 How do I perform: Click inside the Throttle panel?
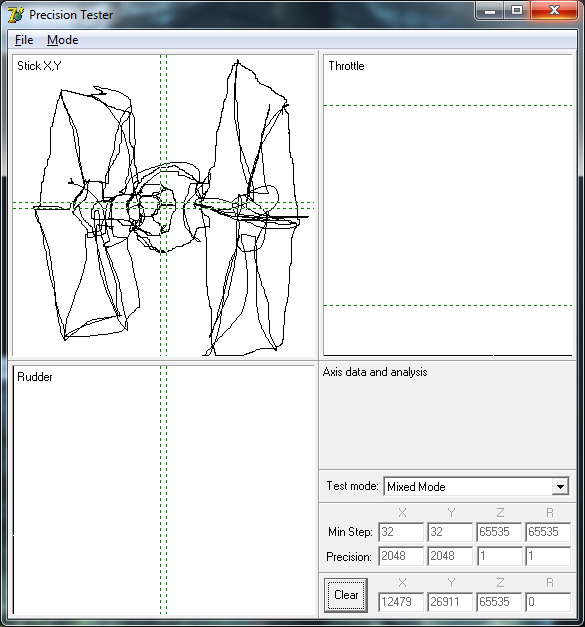[448, 205]
